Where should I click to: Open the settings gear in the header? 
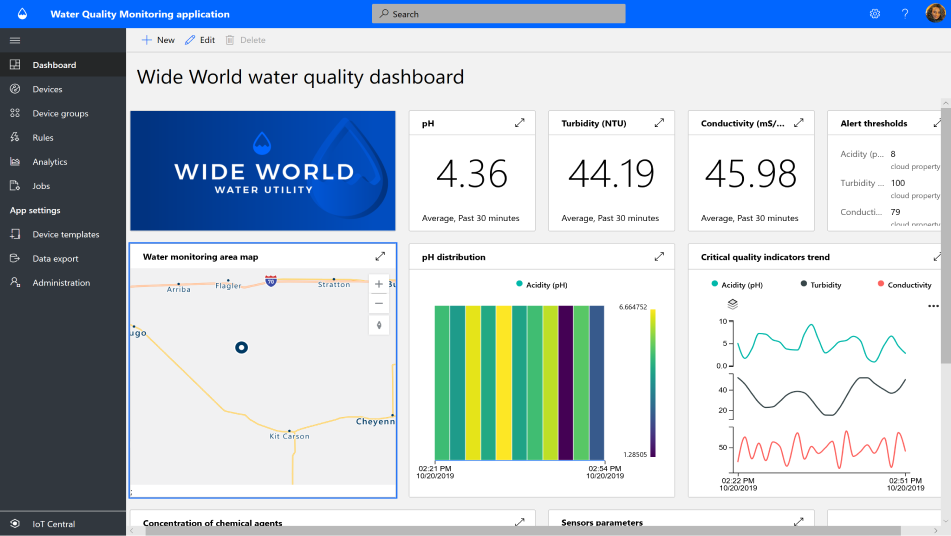pos(874,14)
